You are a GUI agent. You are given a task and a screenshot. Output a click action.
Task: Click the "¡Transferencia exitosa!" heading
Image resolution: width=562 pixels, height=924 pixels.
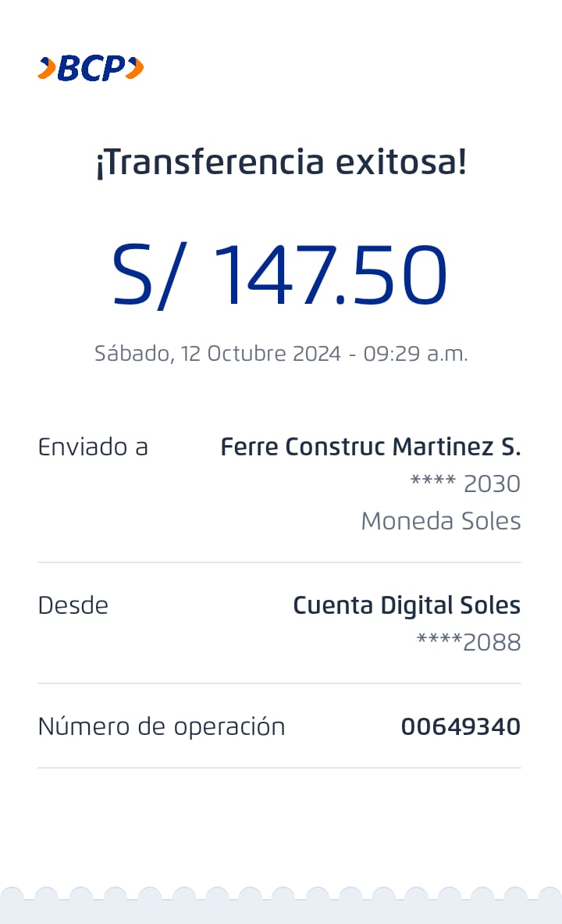point(281,162)
